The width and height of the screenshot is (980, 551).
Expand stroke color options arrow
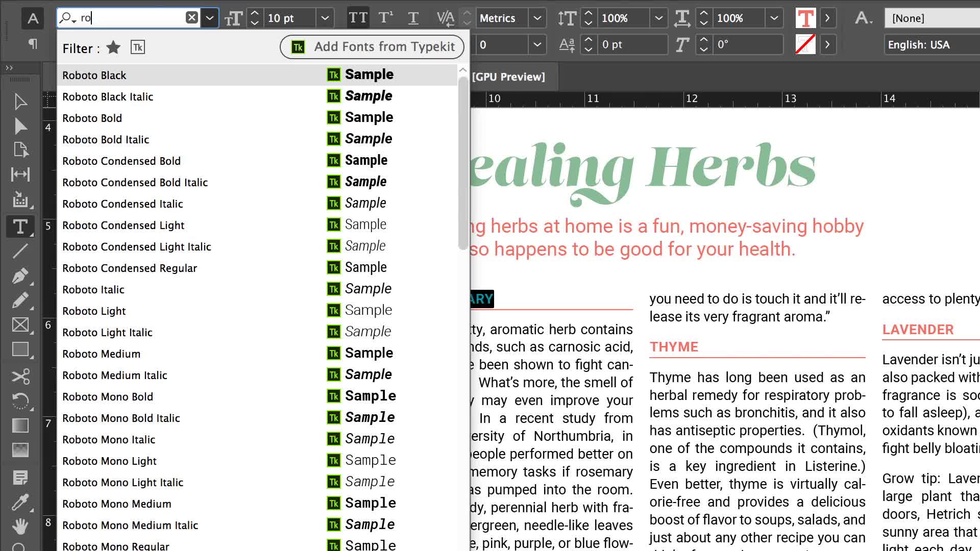point(827,44)
